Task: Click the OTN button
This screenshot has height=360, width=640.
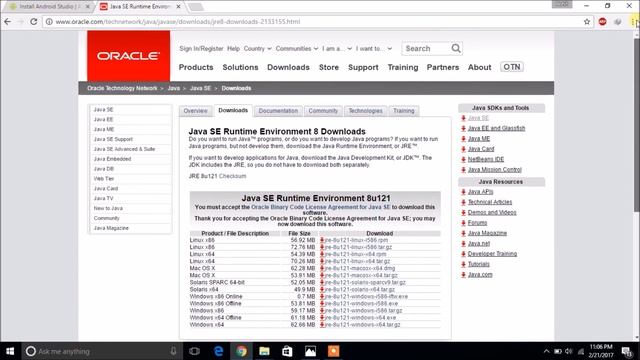Action: 512,67
